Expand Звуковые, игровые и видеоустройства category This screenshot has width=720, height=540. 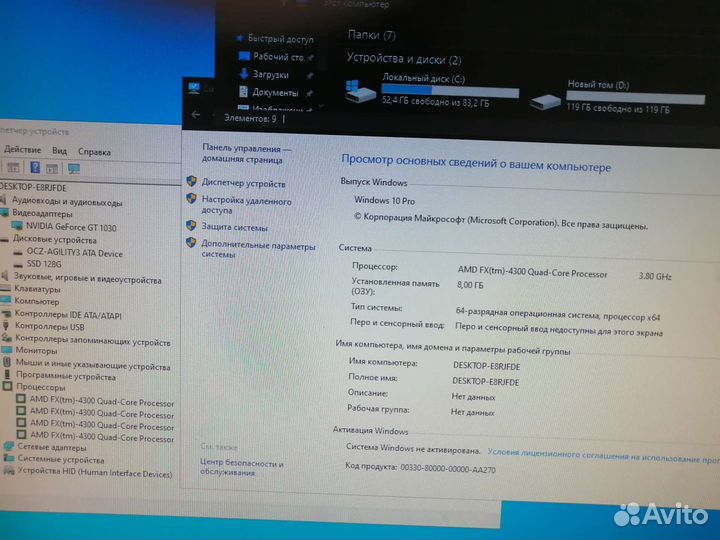tap(87, 279)
